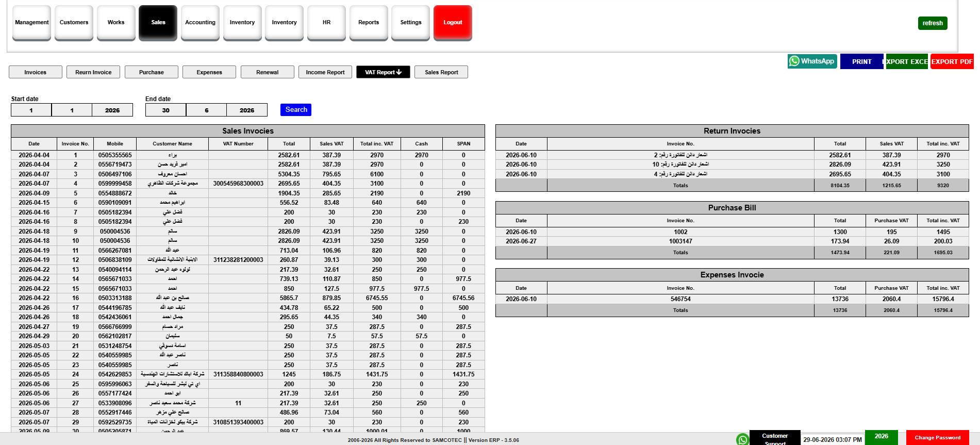Screen dimensions: 980x445
Task: Click the VAT Number column header
Action: (x=238, y=144)
